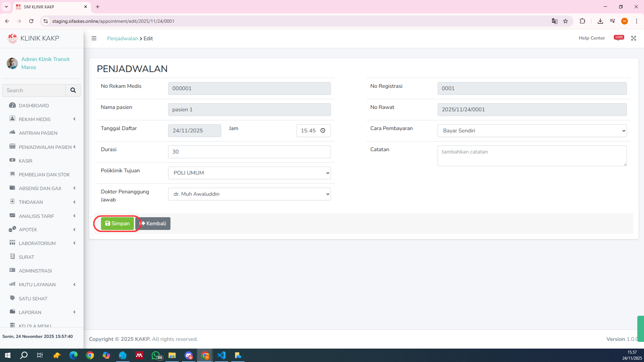Click the green Simpan button
The image size is (644, 362).
pos(117,224)
